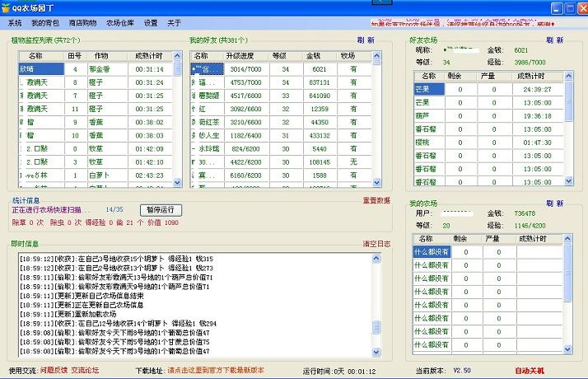Click down arrow of plant monitor list scrollbar
Image resolution: width=588 pixels, height=379 pixels.
(x=177, y=182)
